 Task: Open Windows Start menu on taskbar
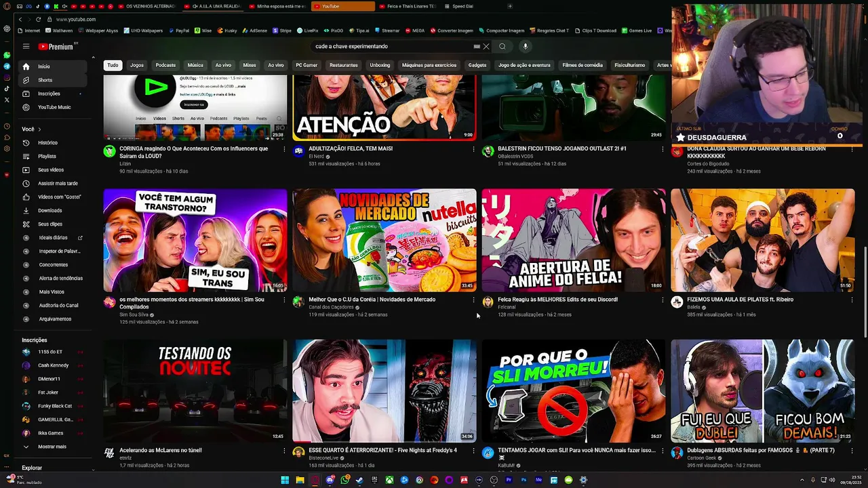click(x=285, y=481)
